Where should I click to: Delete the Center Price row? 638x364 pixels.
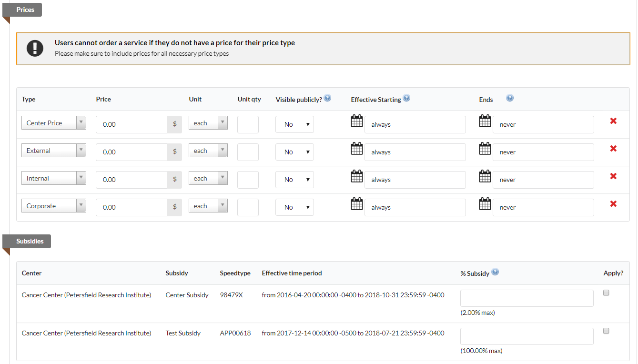[613, 121]
